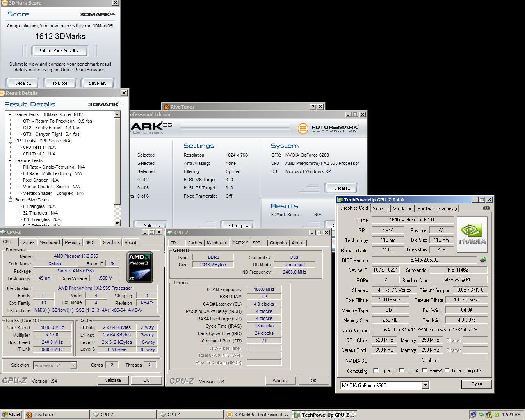The image size is (525, 420).
Task: Collapse the Game Tests tree node
Action: [x=11, y=114]
